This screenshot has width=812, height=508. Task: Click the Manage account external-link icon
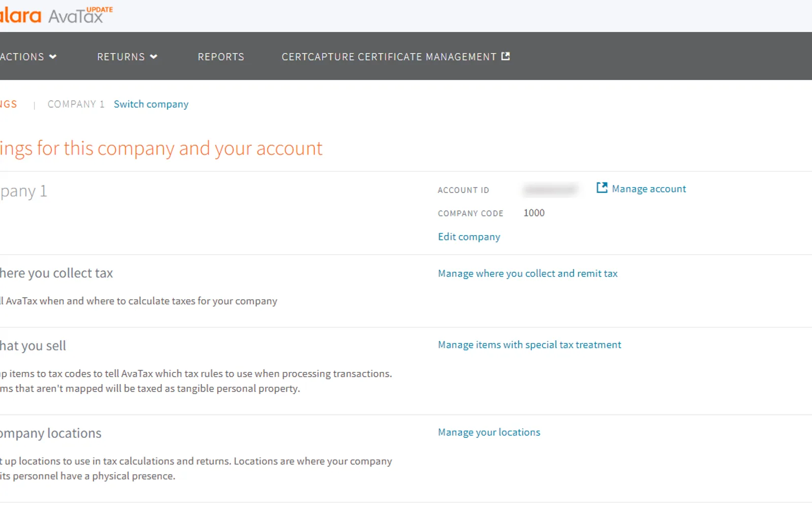(602, 188)
